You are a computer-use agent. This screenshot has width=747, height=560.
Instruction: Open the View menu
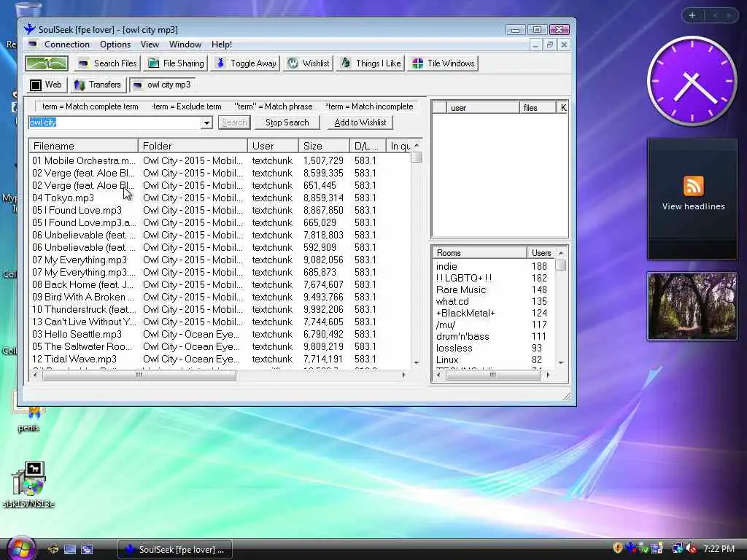(x=150, y=44)
